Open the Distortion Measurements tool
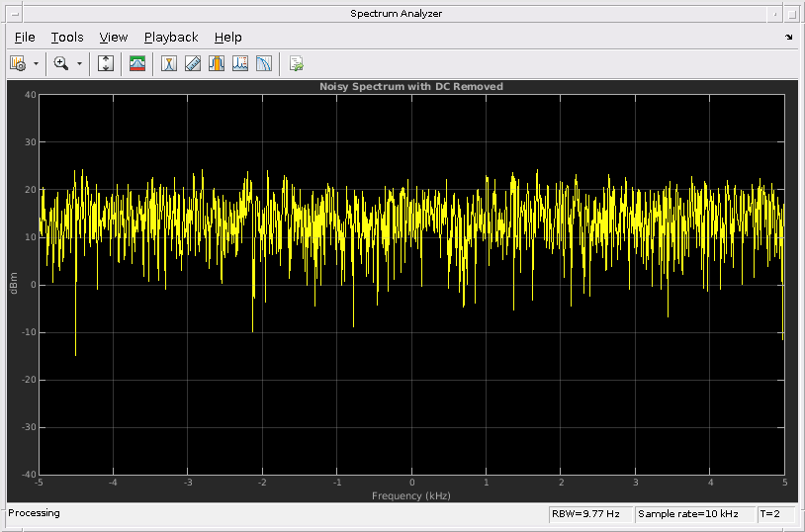This screenshot has width=805, height=532. [240, 63]
